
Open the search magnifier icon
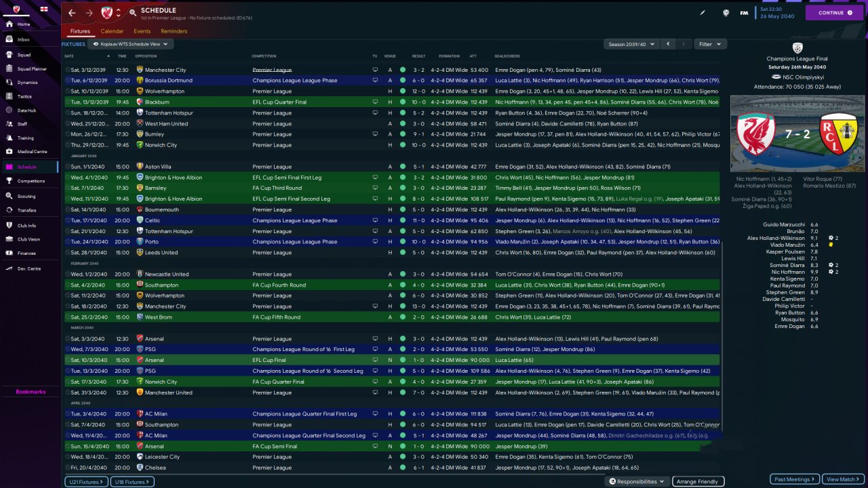(x=133, y=13)
